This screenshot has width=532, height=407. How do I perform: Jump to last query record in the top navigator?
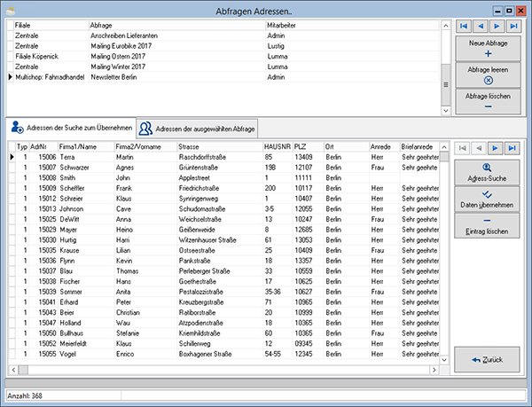click(x=513, y=26)
